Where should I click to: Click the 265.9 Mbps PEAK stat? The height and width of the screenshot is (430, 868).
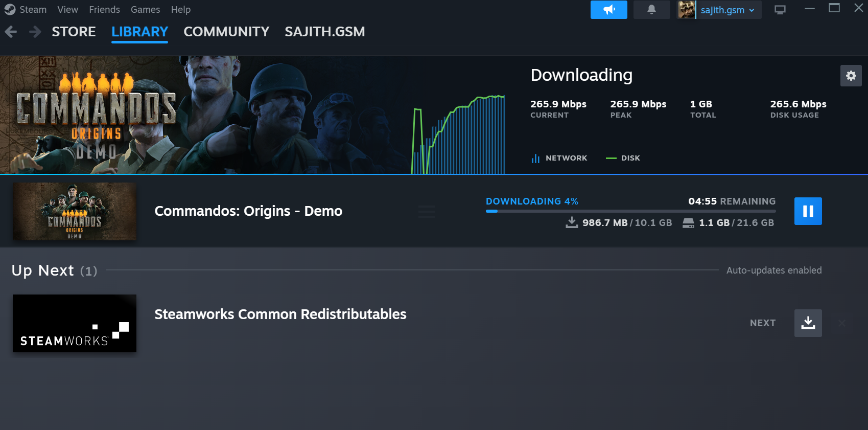[638, 109]
